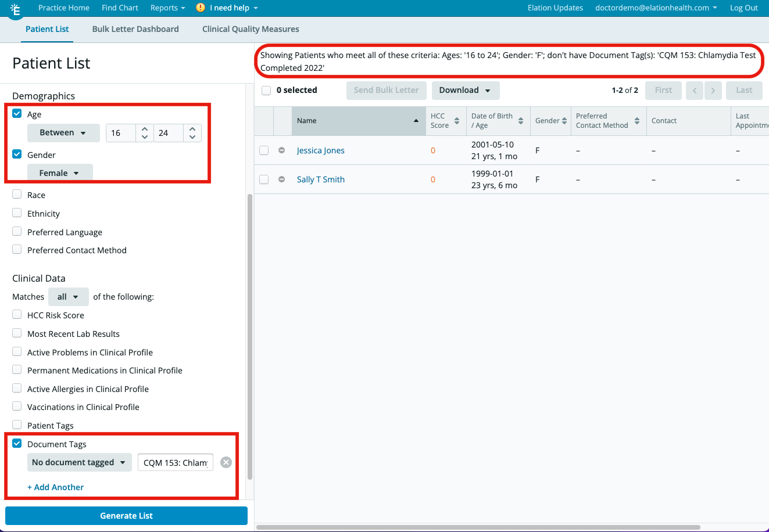This screenshot has width=769, height=532.
Task: Enable the Patient Tags filter
Action: coord(17,425)
